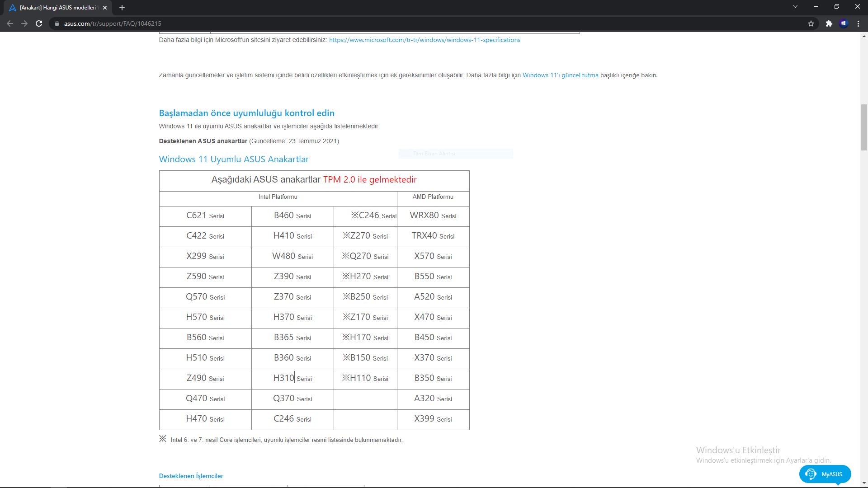Click the page vertical scrollbar thumb
Image resolution: width=868 pixels, height=488 pixels.
[864, 127]
